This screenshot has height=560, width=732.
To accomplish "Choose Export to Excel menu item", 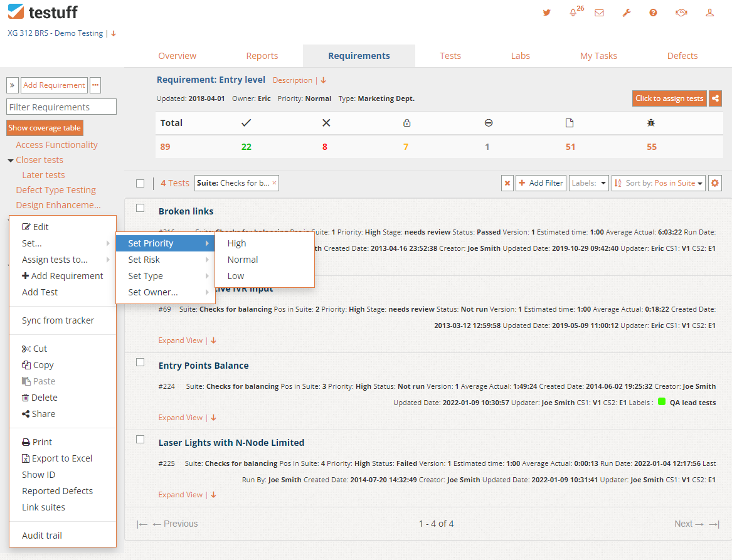I will pos(57,458).
